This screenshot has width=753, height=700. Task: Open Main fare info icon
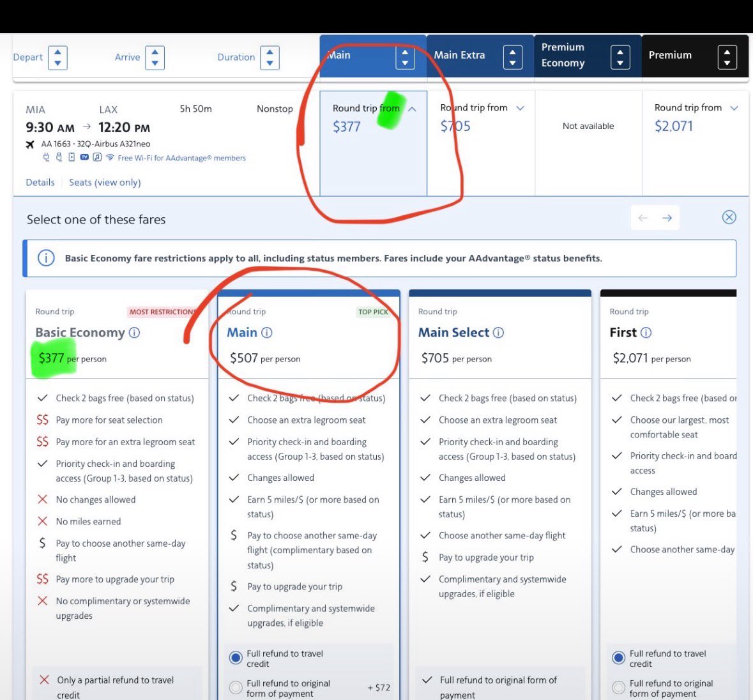[x=266, y=333]
